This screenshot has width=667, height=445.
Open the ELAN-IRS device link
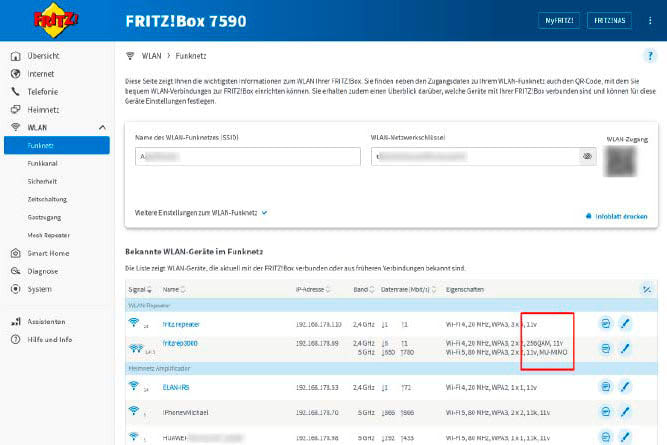(x=176, y=387)
